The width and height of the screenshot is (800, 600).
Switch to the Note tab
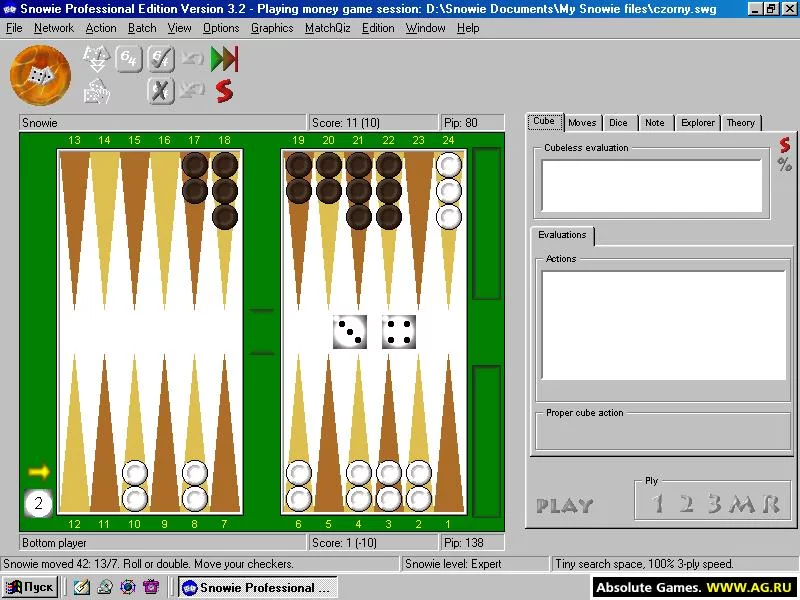655,122
